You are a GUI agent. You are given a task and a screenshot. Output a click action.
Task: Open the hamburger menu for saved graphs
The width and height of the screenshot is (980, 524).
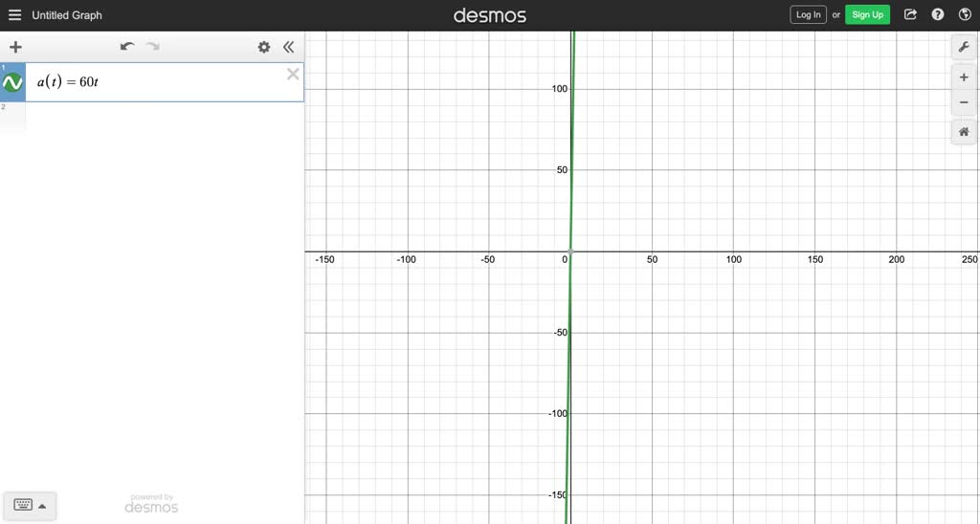coord(14,15)
